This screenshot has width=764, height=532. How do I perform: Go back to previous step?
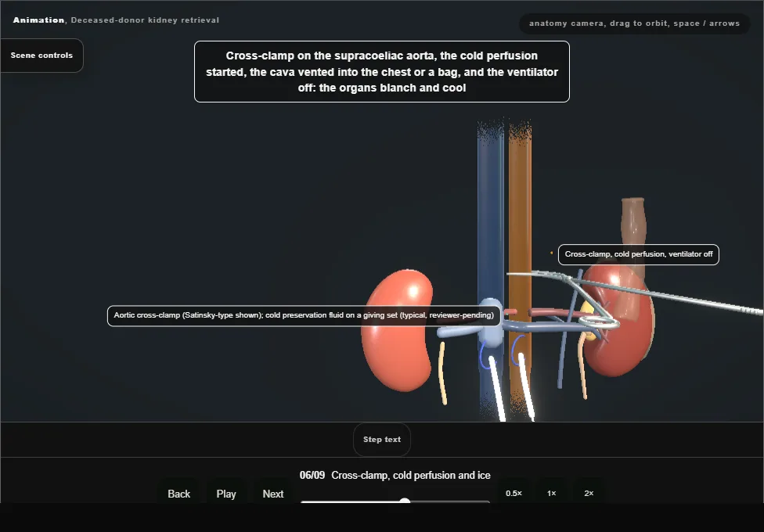point(178,494)
